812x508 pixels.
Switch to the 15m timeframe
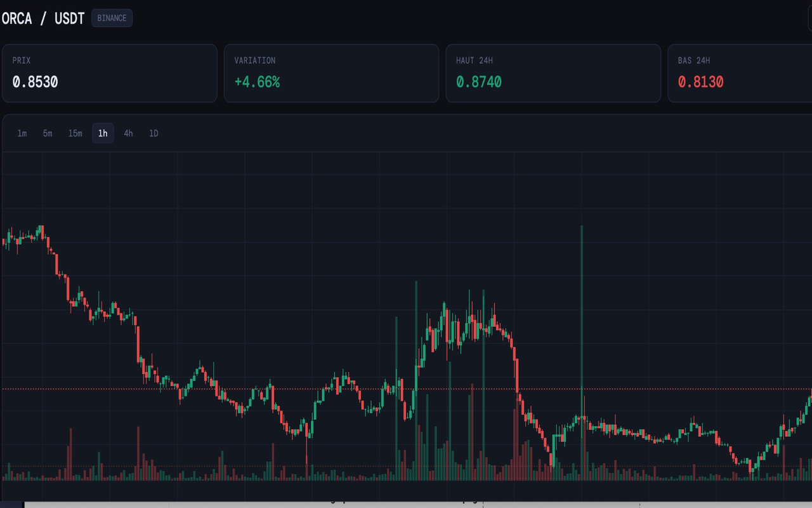coord(75,133)
